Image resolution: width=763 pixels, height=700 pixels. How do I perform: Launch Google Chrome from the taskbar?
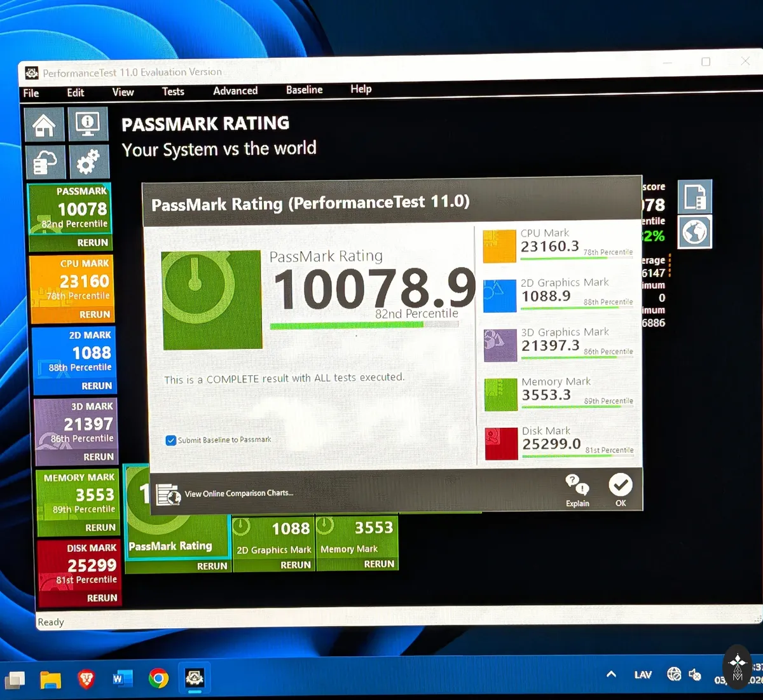159,678
